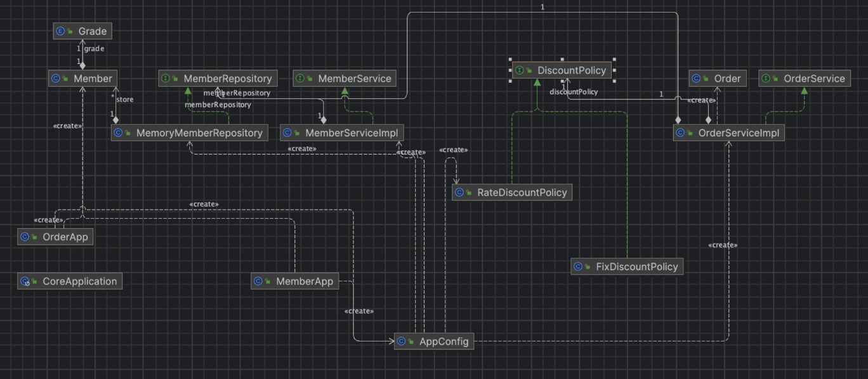Viewport: 868px width, 379px height.
Task: Click the class icon beside MemberServiceImpl
Action: point(287,133)
